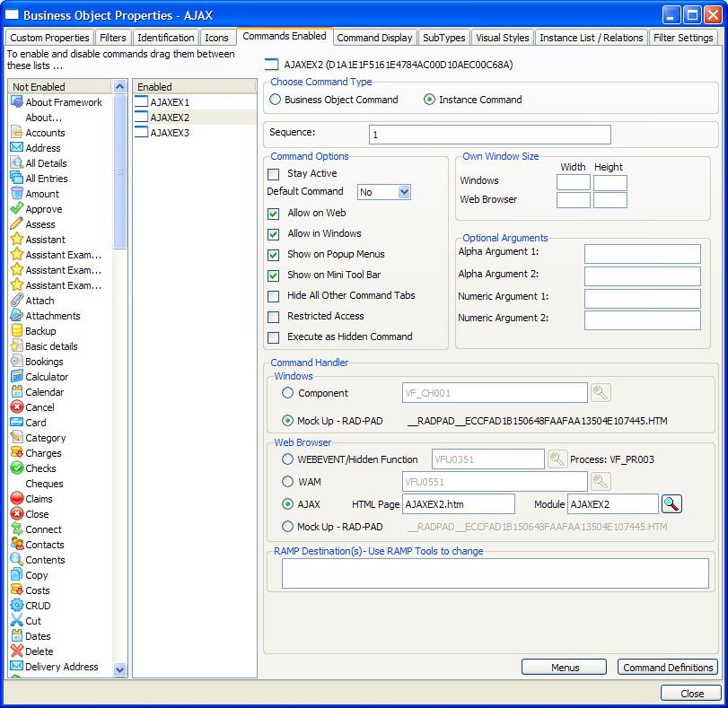Open the Visual Styles tab

[502, 38]
